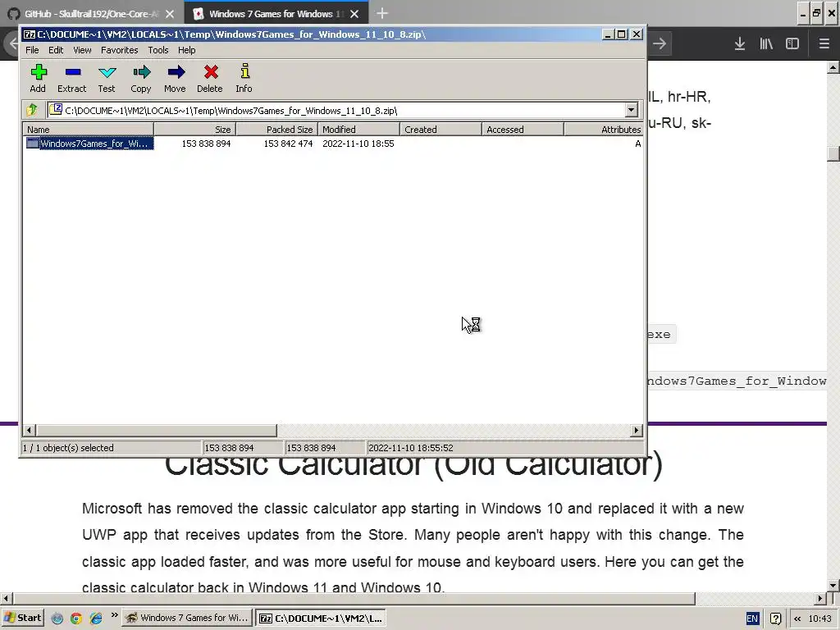Open the Tools menu
Screen dimensions: 840x630
tap(158, 50)
